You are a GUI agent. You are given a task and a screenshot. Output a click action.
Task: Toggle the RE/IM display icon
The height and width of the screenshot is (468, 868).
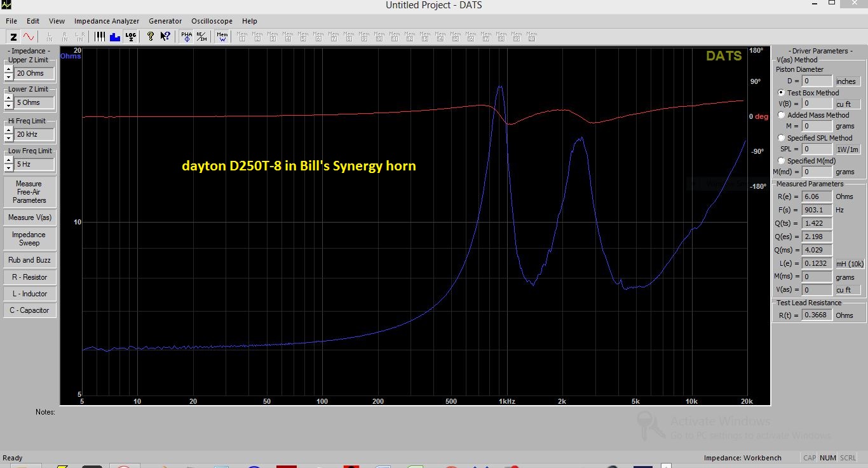coord(201,36)
